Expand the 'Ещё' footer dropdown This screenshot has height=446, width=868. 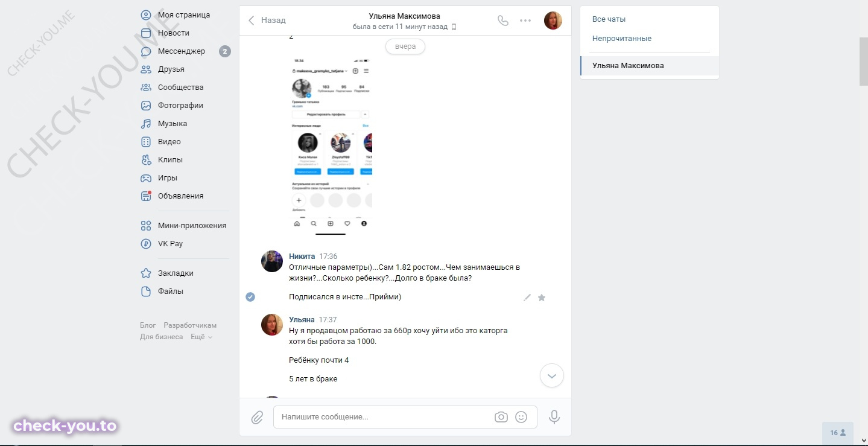201,337
